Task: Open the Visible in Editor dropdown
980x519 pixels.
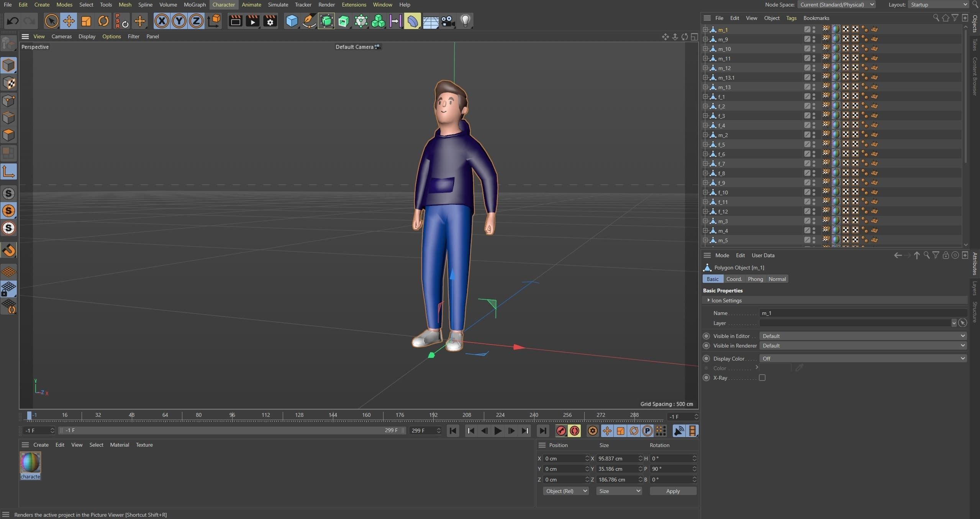Action: (x=863, y=336)
